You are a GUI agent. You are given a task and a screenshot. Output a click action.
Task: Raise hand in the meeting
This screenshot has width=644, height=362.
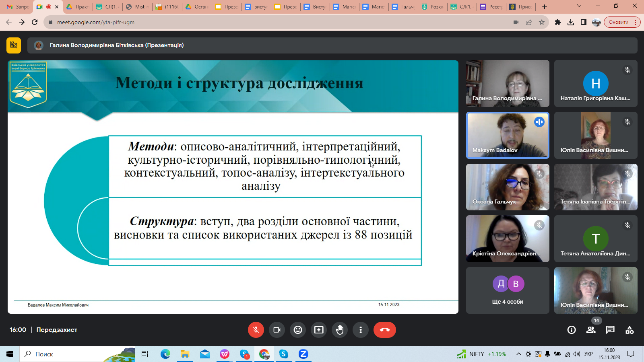[x=340, y=330]
